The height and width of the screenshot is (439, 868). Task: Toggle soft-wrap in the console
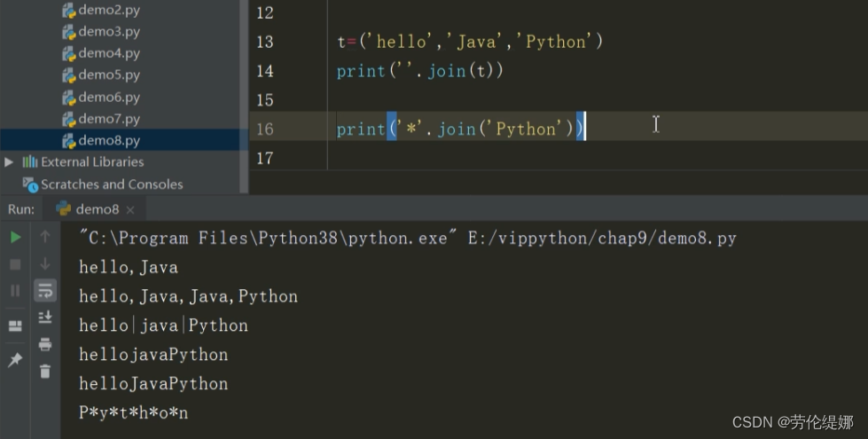[x=45, y=291]
